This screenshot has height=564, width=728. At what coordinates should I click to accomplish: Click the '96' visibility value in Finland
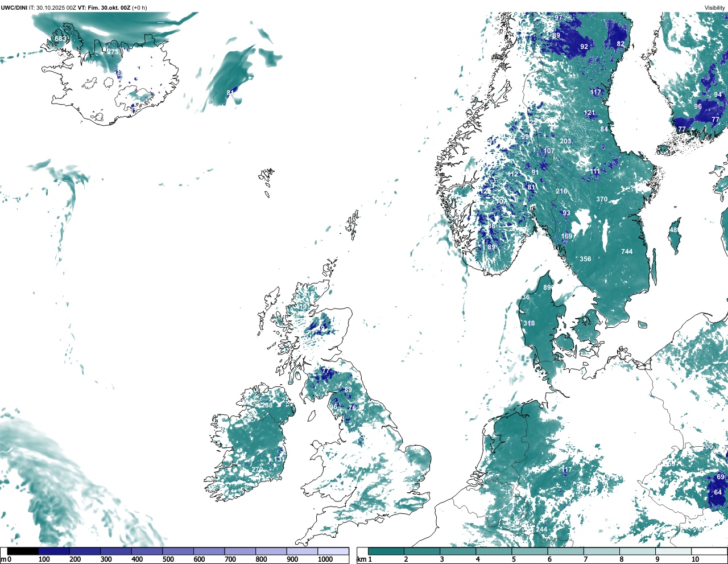point(698,107)
